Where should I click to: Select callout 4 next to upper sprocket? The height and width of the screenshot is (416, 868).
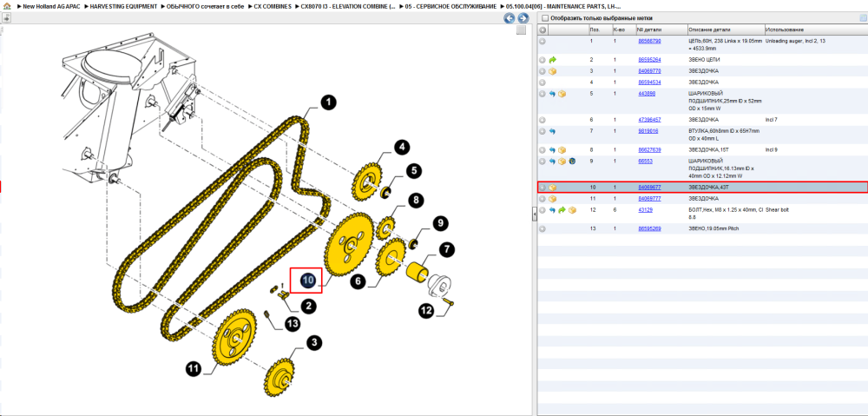403,148
